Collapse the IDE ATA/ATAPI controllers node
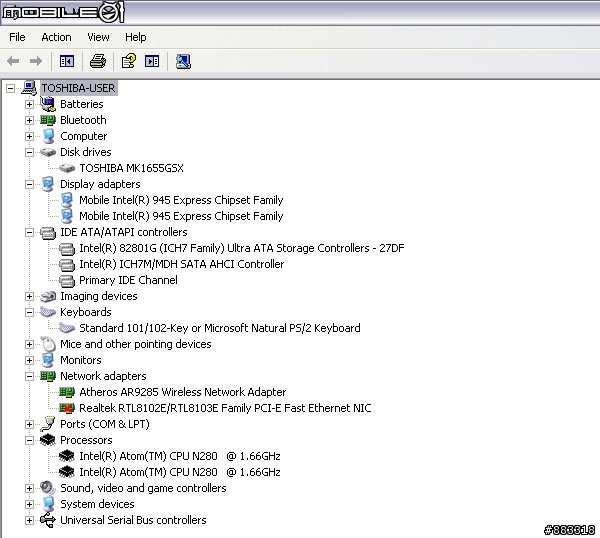 [29, 232]
